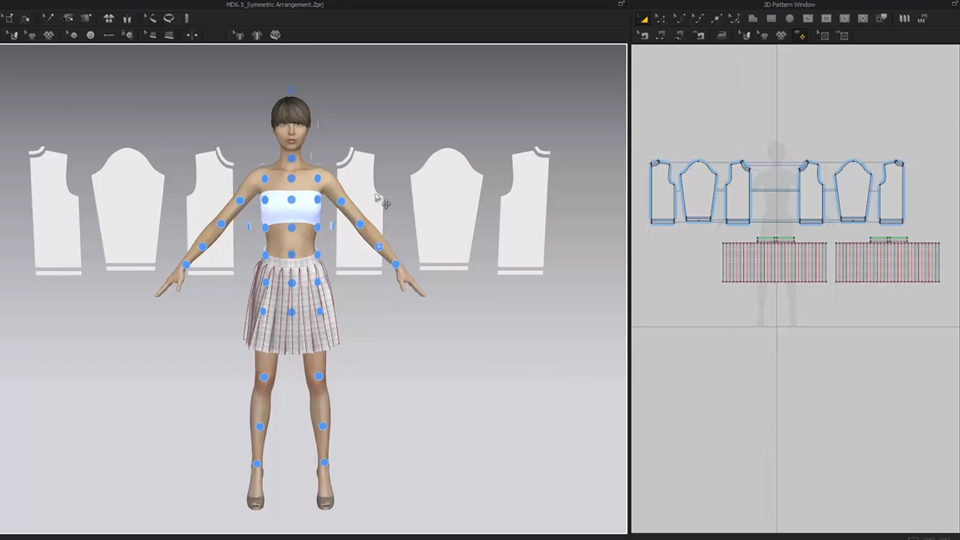Choose the Edit Button arrow-and-circle tool
The image size is (960, 540).
coord(72,35)
